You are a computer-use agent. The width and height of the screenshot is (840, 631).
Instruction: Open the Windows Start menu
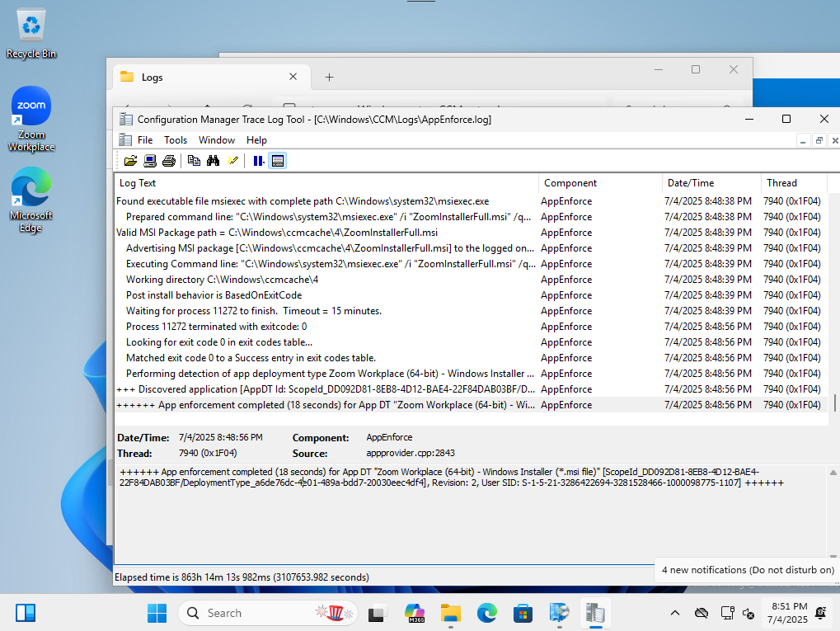click(157, 613)
